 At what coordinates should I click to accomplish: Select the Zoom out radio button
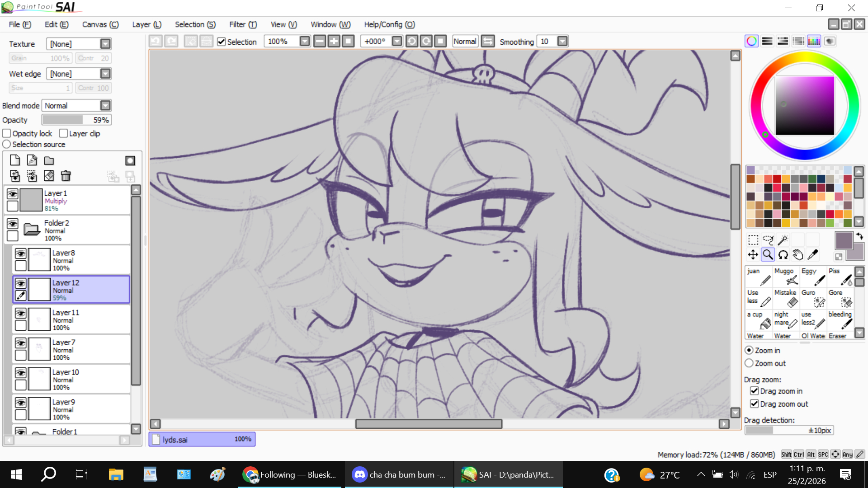[749, 363]
